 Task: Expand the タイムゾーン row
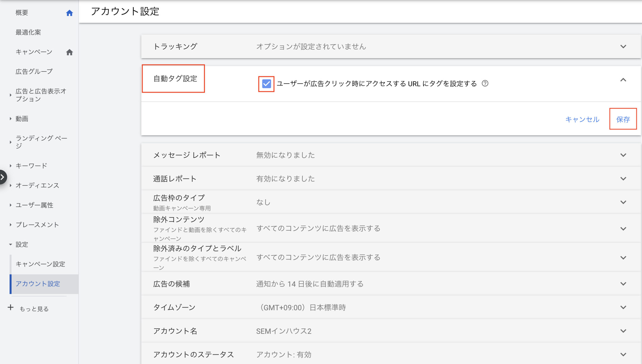tap(623, 307)
